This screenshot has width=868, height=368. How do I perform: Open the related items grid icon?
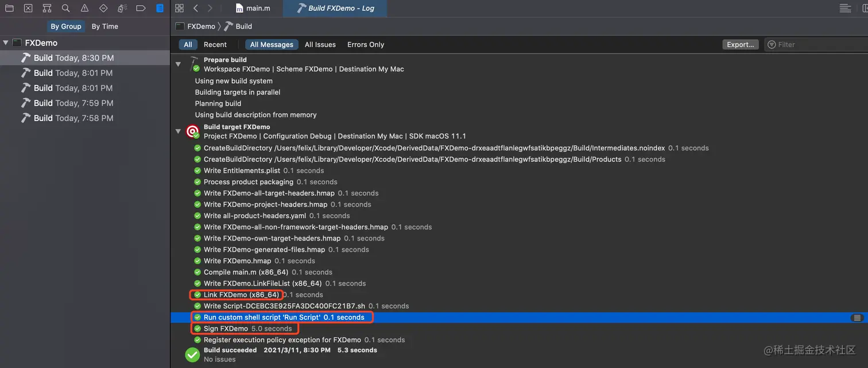point(179,8)
